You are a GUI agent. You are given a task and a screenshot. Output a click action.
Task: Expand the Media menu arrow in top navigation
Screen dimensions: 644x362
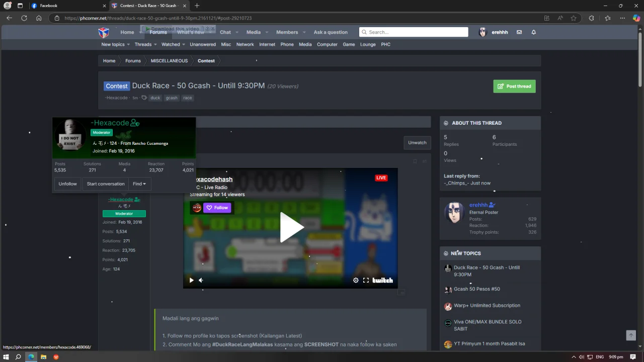pyautogui.click(x=267, y=33)
